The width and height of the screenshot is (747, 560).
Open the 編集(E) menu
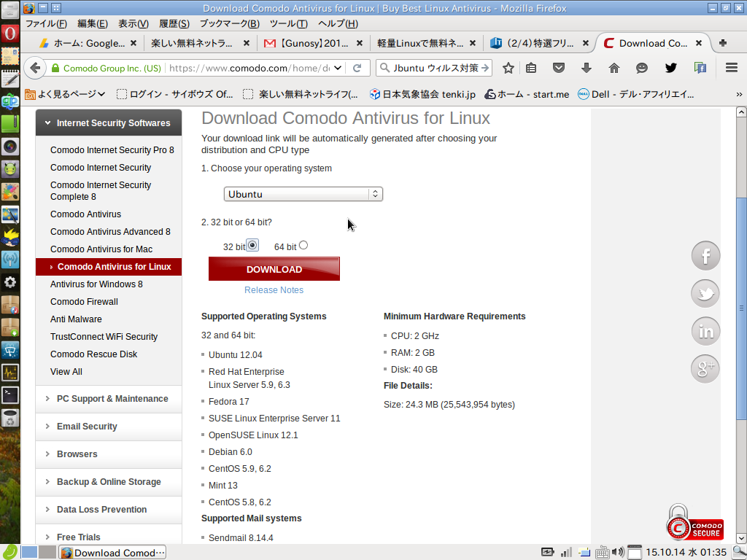[x=93, y=23]
